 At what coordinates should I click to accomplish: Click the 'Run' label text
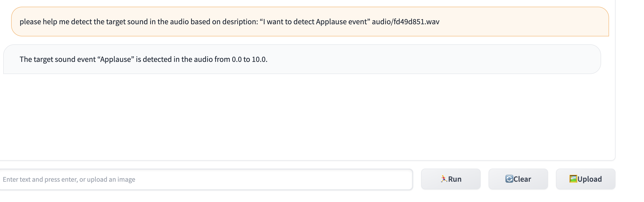point(455,179)
